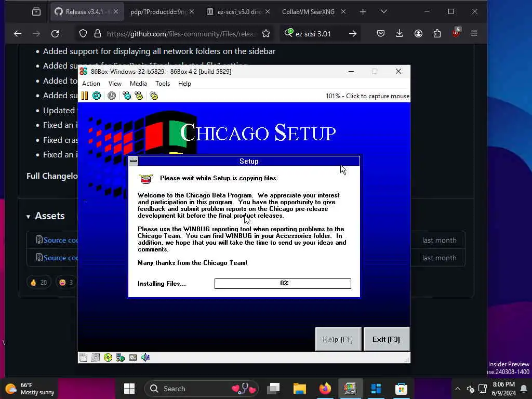The image size is (532, 399).
Task: Click the first floppy drive status icon
Action: coord(83,357)
